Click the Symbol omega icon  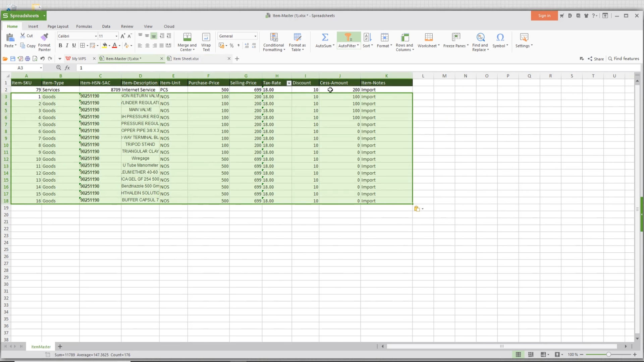coord(500,37)
